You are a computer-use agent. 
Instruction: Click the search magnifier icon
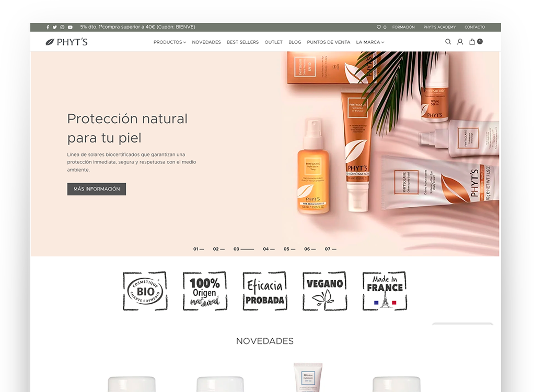(448, 42)
